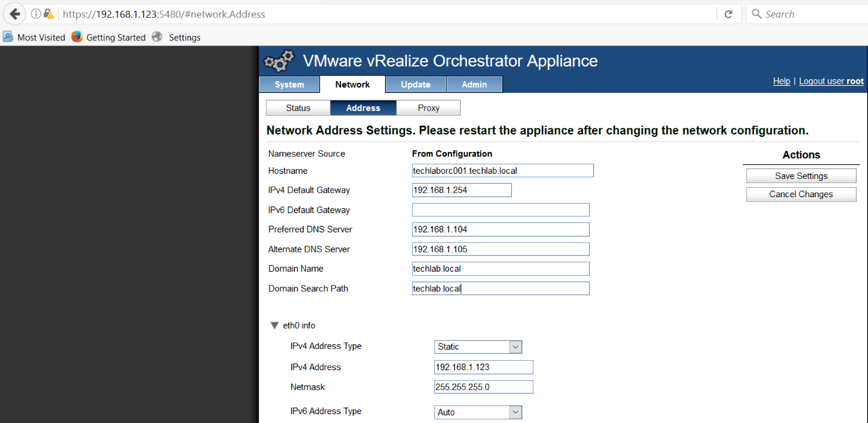Open the IPv4 Address Type dropdown
868x423 pixels.
tap(478, 347)
